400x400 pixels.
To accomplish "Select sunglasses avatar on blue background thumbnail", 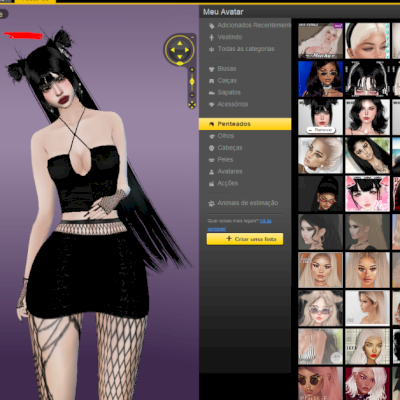I will pos(320,79).
